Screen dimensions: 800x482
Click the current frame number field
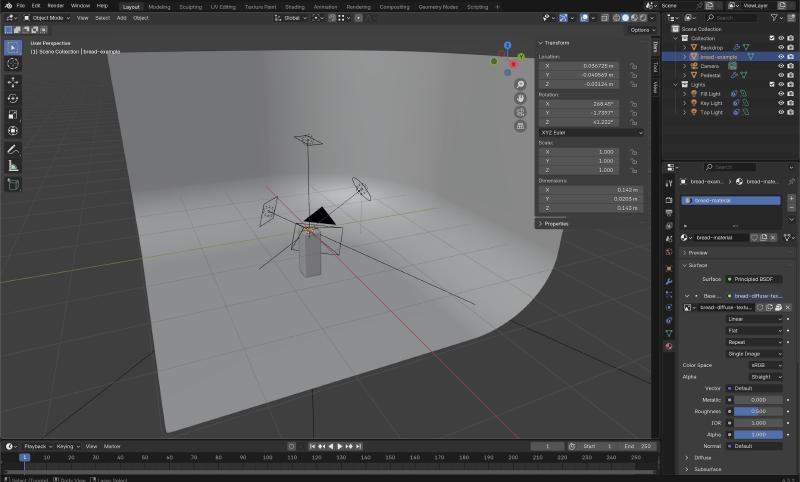tap(547, 446)
